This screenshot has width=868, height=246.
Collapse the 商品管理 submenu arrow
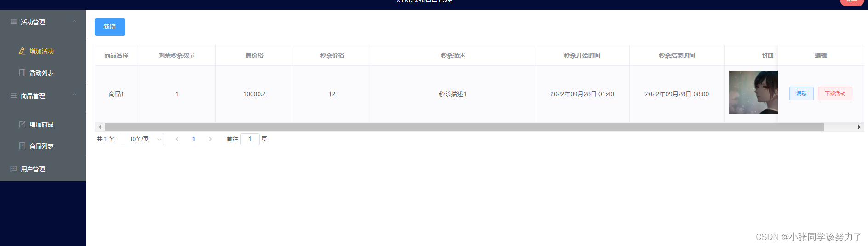75,95
